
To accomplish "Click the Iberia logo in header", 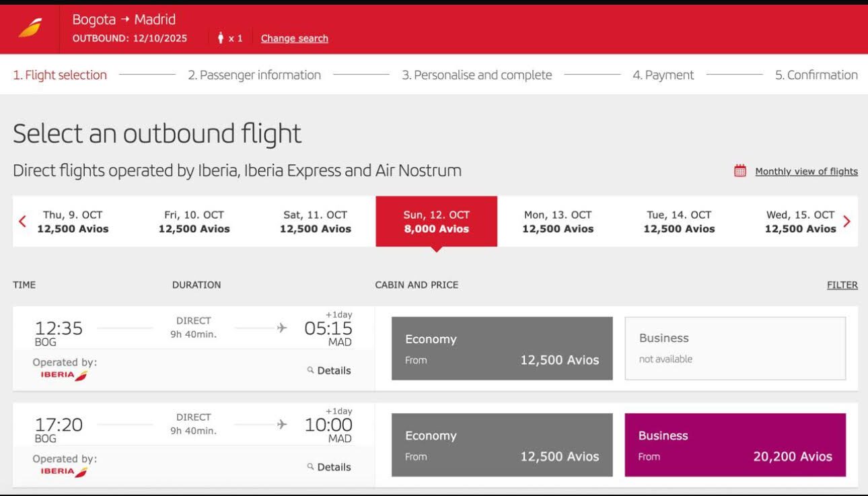I will point(30,29).
